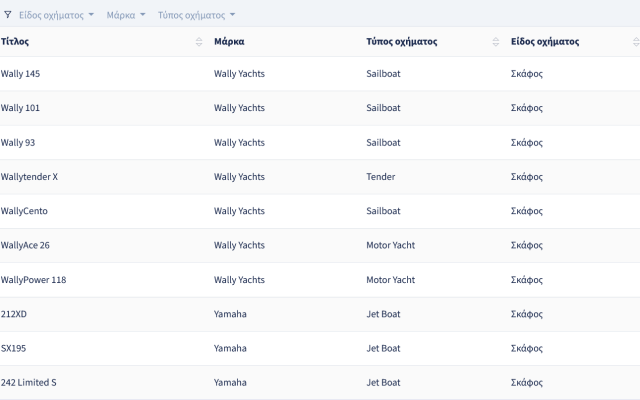
Task: Expand the Μάρκα filter dropdown
Action: [x=126, y=16]
